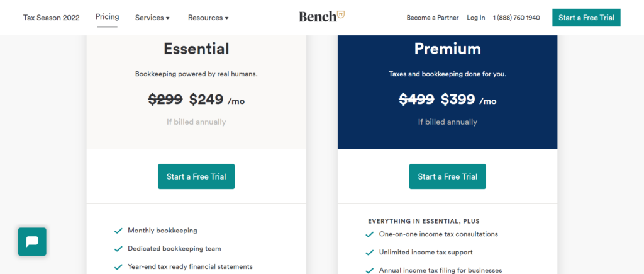Screen dimensions: 644x274
Task: Select the Essential plan heading
Action: coord(196,49)
